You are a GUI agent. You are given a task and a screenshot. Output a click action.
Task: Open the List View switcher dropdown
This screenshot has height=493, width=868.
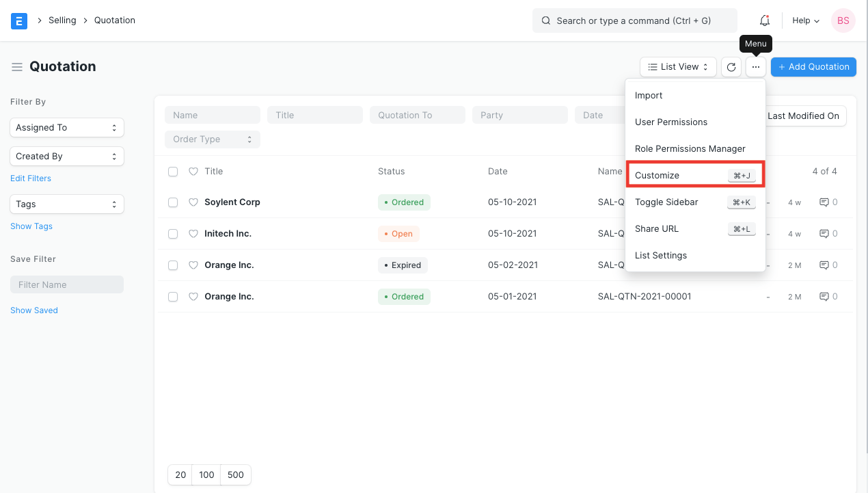[x=677, y=66]
